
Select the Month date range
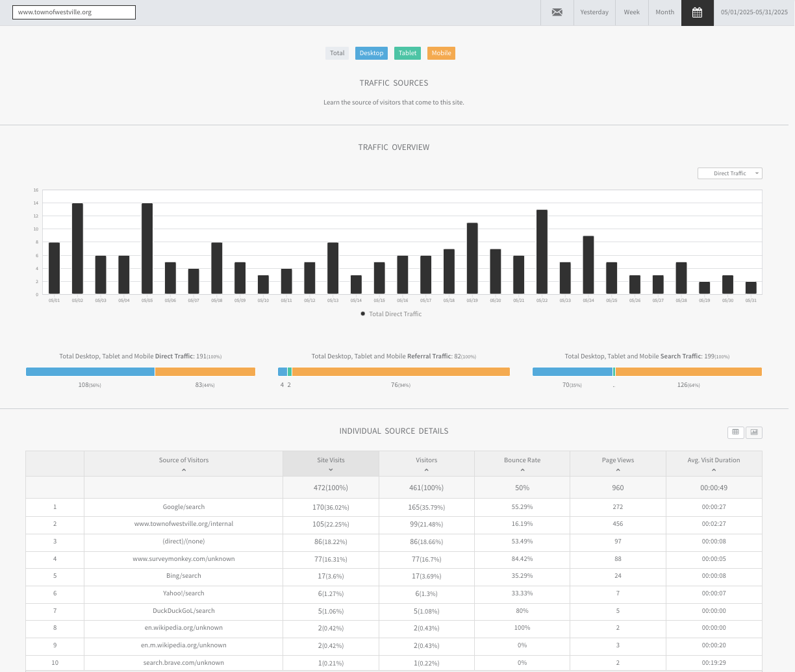point(664,12)
